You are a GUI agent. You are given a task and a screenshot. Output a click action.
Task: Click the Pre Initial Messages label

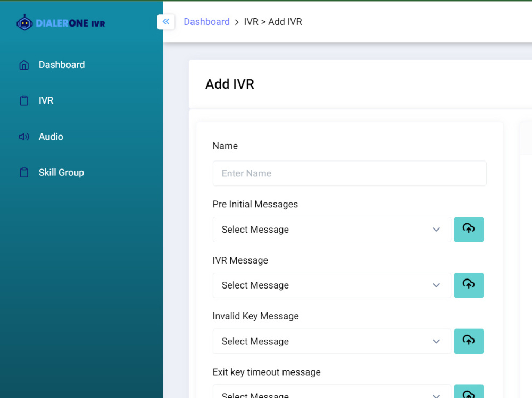[x=255, y=204]
